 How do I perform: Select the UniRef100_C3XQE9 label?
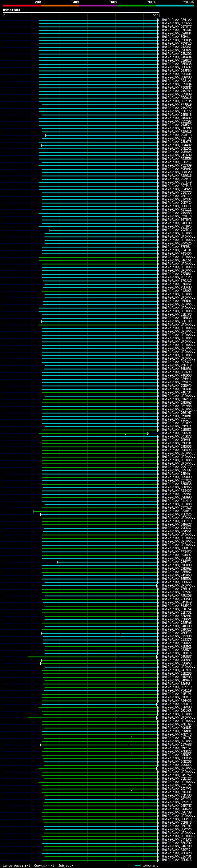pos(177,511)
